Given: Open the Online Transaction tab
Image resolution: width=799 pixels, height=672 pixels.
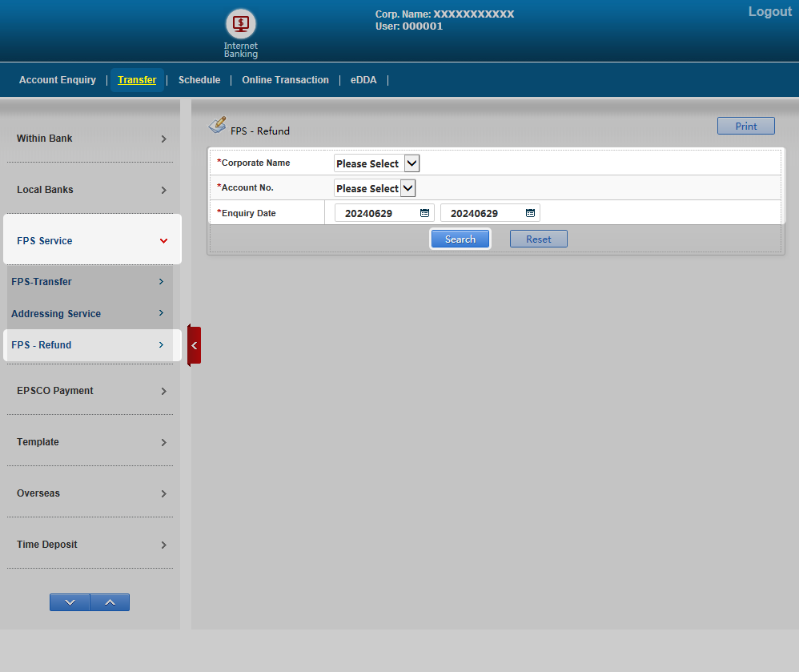Looking at the screenshot, I should (285, 80).
